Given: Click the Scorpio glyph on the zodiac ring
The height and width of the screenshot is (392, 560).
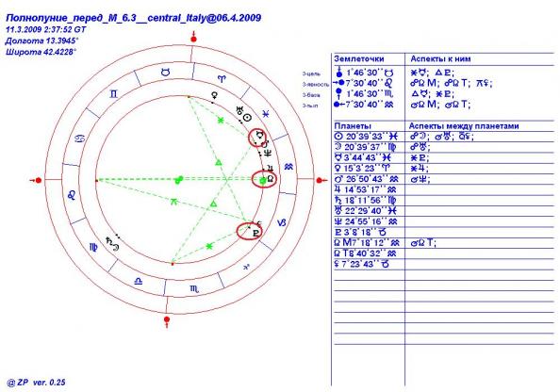Looking at the screenshot, I should coord(194,289).
